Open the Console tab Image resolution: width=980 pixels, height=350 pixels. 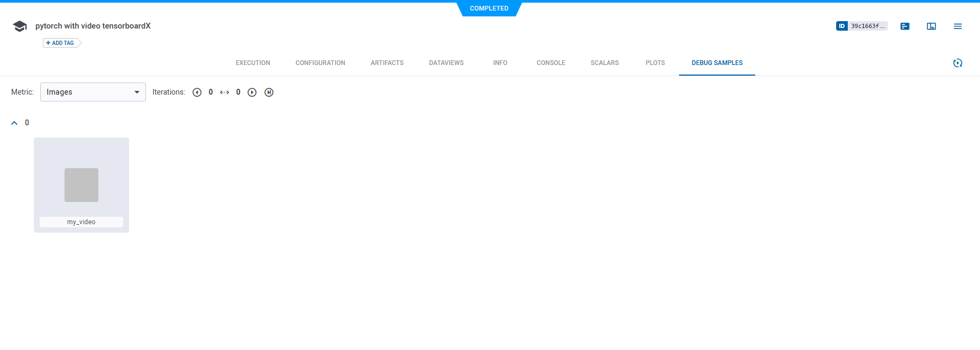551,63
